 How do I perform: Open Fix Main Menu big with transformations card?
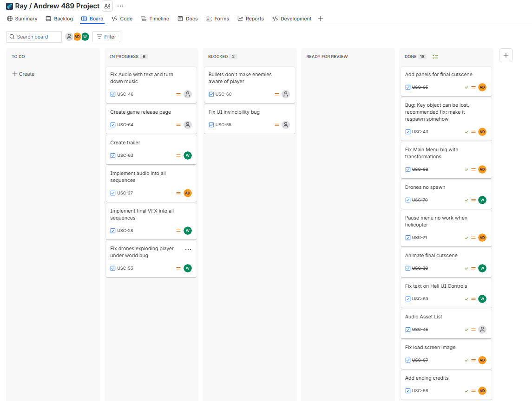coord(446,160)
